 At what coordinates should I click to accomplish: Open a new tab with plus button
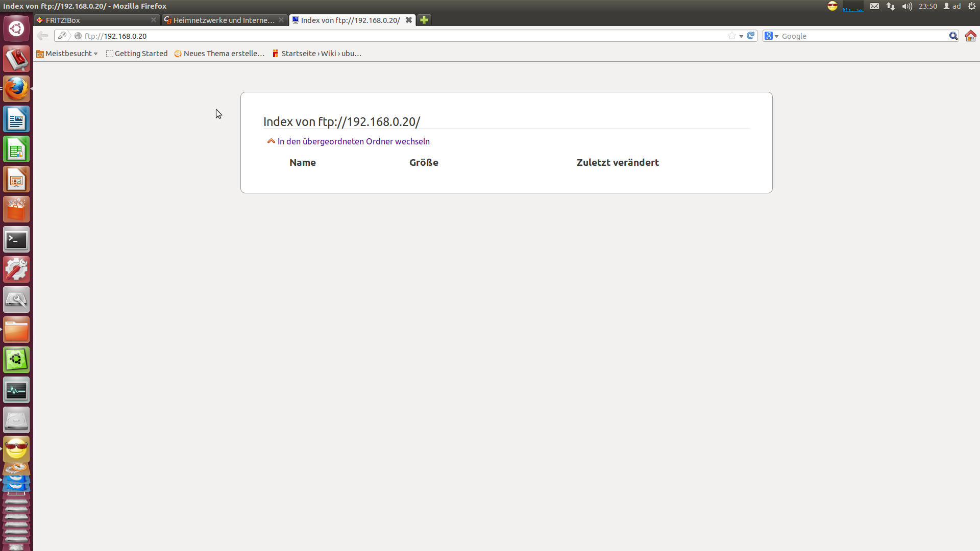point(424,20)
